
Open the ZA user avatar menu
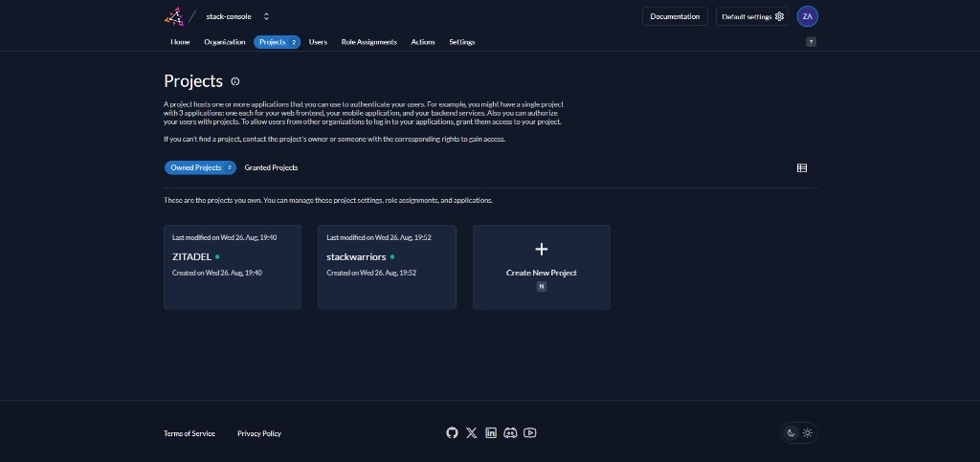pos(807,16)
